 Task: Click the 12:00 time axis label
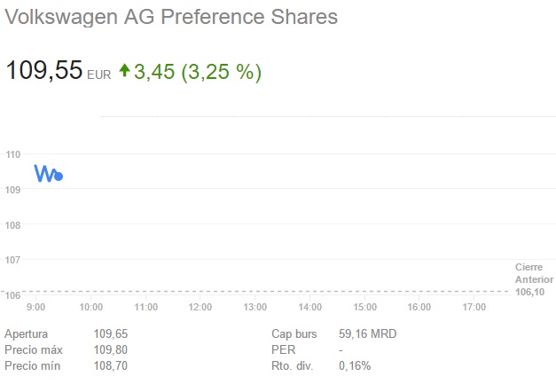coord(200,307)
